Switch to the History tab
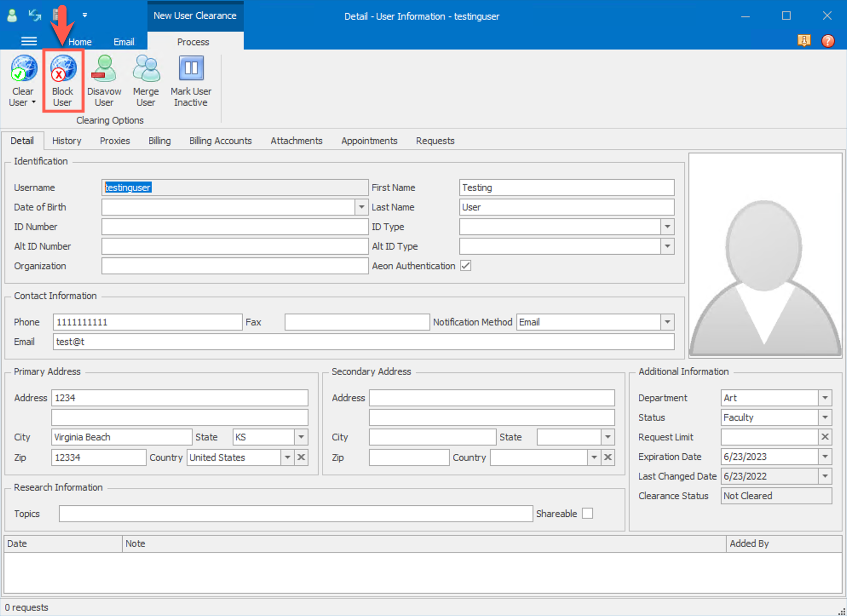Screen dimensions: 847x616 [66, 141]
